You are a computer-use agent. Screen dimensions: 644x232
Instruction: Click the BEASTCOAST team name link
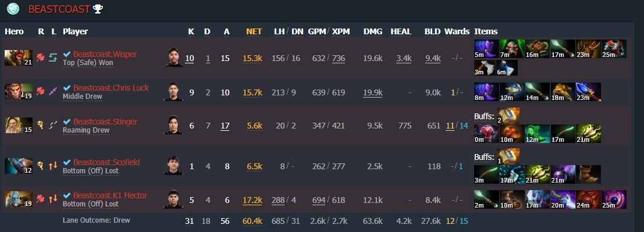click(x=59, y=9)
